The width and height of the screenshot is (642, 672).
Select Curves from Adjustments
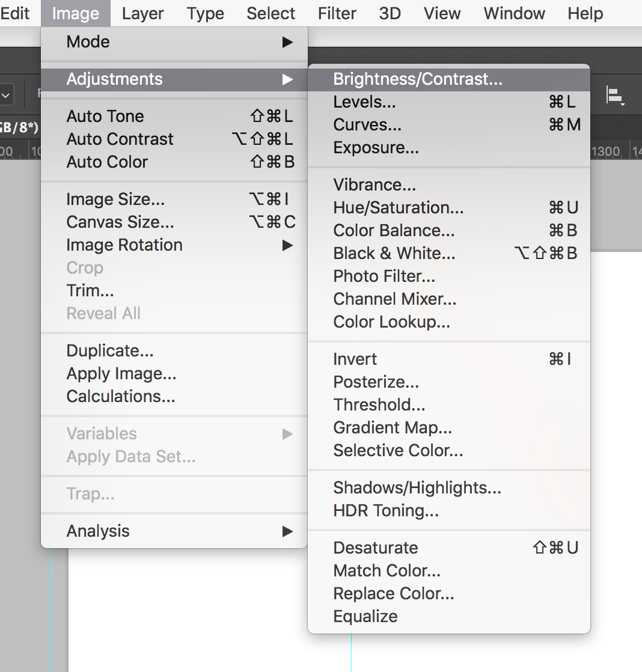tap(367, 125)
